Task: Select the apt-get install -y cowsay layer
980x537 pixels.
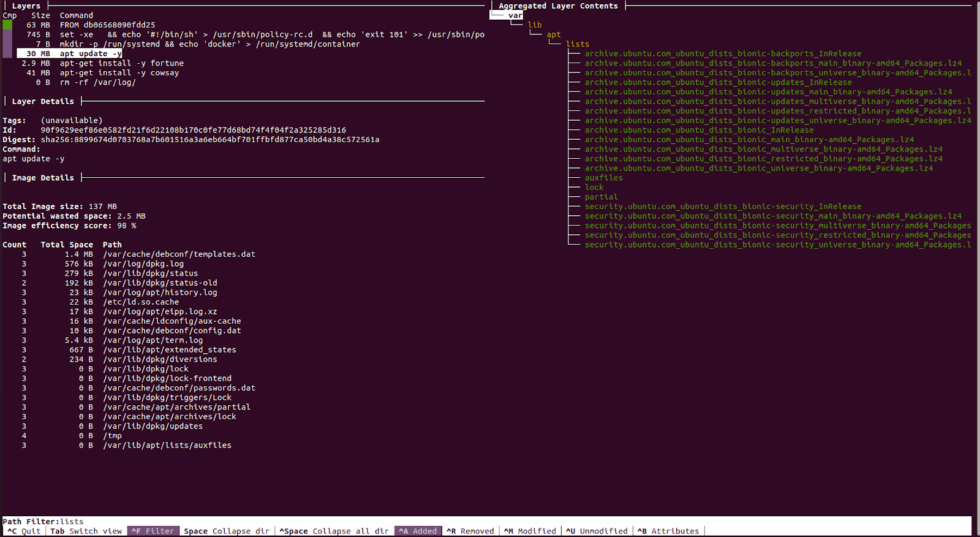Action: tap(102, 73)
